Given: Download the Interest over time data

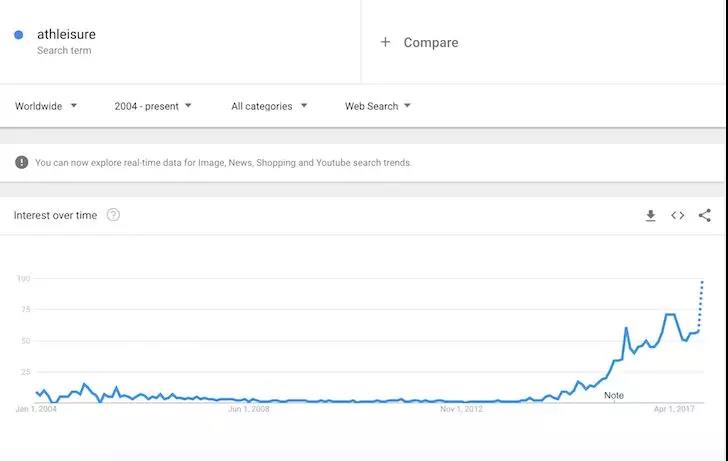Looking at the screenshot, I should [650, 215].
